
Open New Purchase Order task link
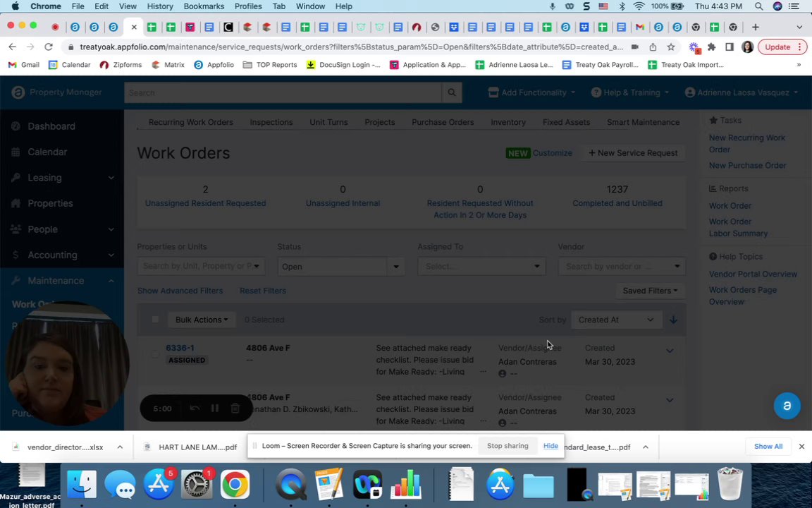pos(747,165)
